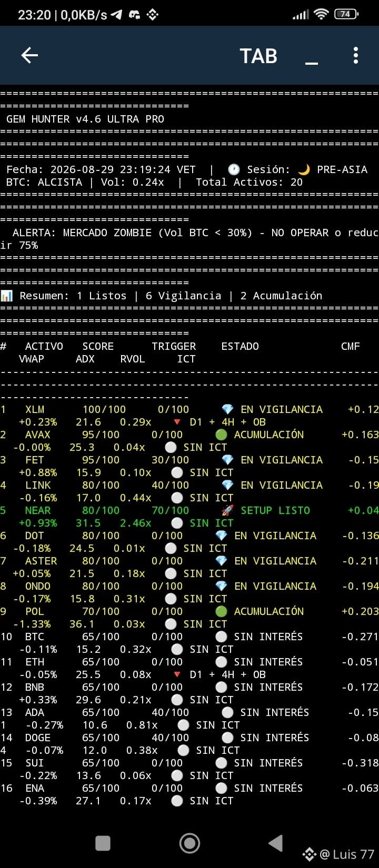The width and height of the screenshot is (379, 868).
Task: Go back with the arrow icon
Action: tap(29, 55)
